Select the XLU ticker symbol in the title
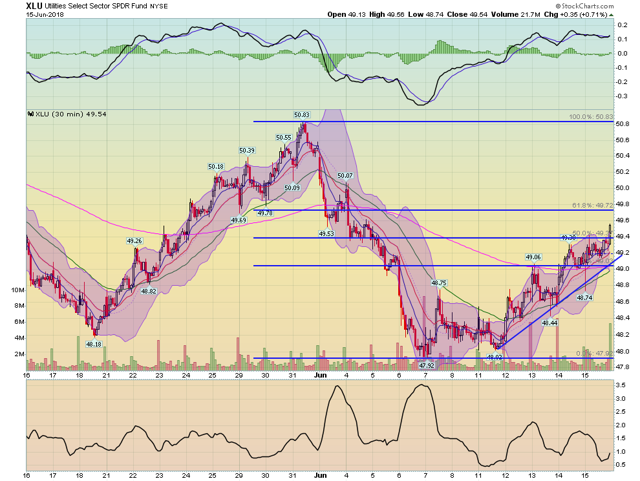Image resolution: width=640 pixels, height=481 pixels. 34,6
